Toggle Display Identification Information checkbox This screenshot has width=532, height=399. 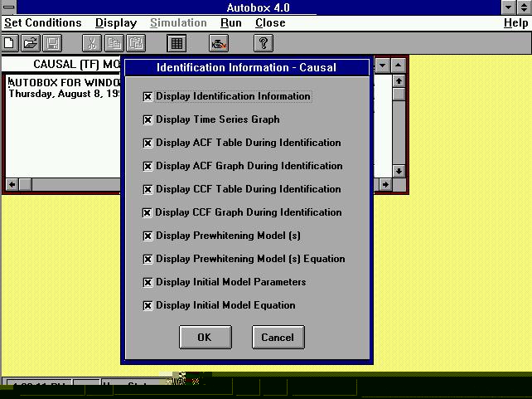[x=148, y=97]
